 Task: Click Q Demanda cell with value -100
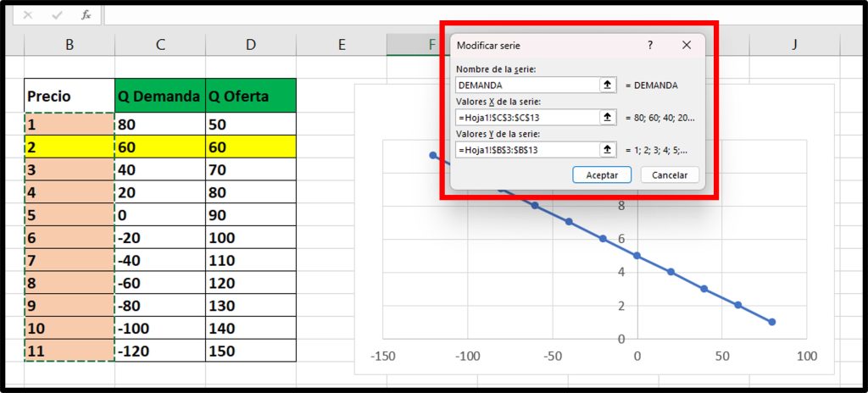(160, 329)
